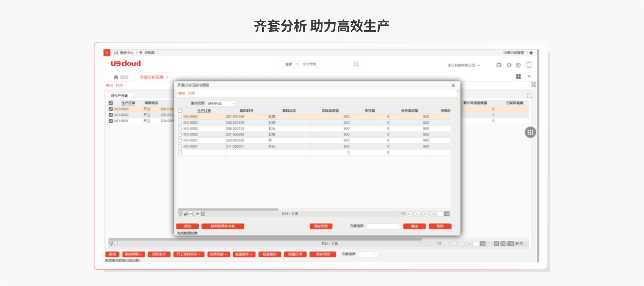Click the filter funnel icon in dialog
Image resolution: width=644 pixels, height=286 pixels.
coord(180,214)
